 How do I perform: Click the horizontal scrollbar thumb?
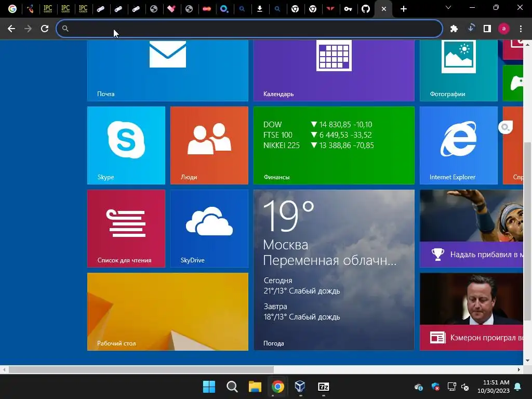pyautogui.click(x=141, y=369)
